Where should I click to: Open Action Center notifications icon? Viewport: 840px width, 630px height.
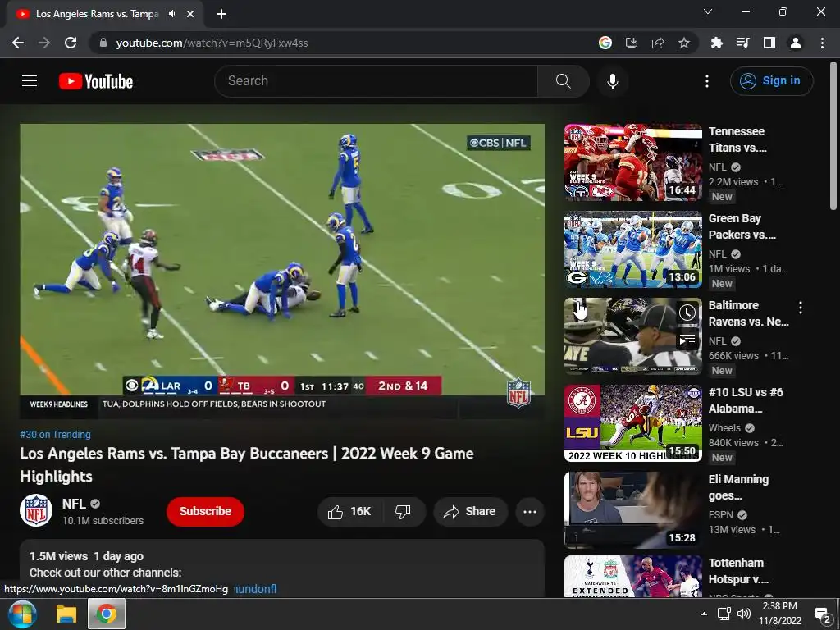(x=822, y=615)
